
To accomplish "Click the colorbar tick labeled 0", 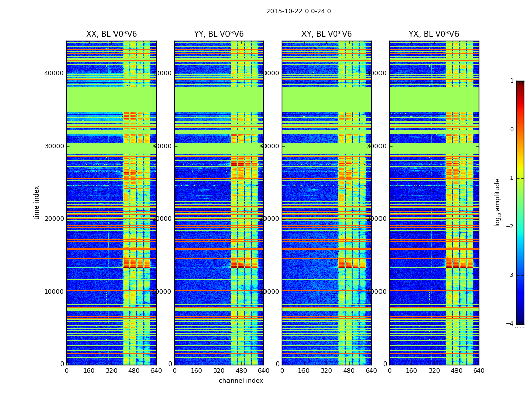I will [512, 130].
